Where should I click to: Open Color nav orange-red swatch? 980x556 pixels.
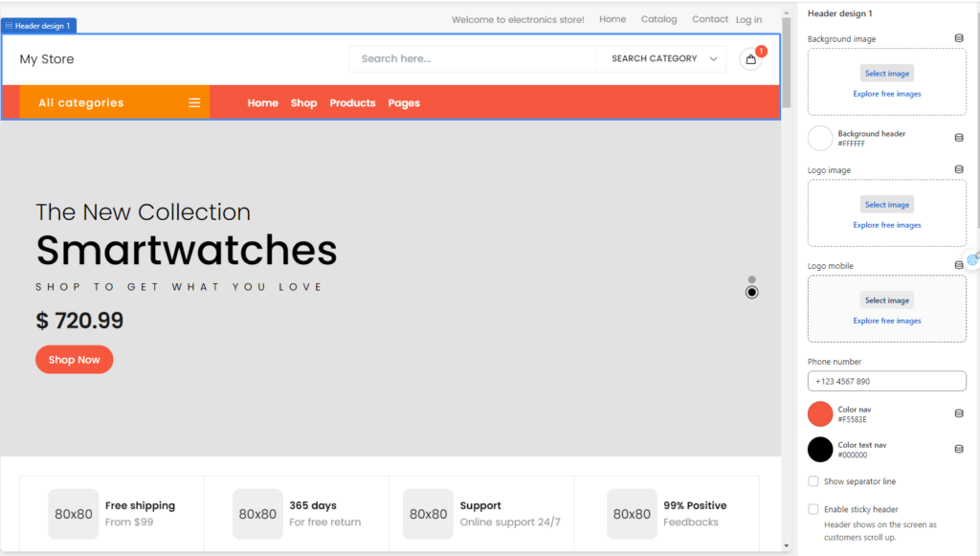point(820,413)
